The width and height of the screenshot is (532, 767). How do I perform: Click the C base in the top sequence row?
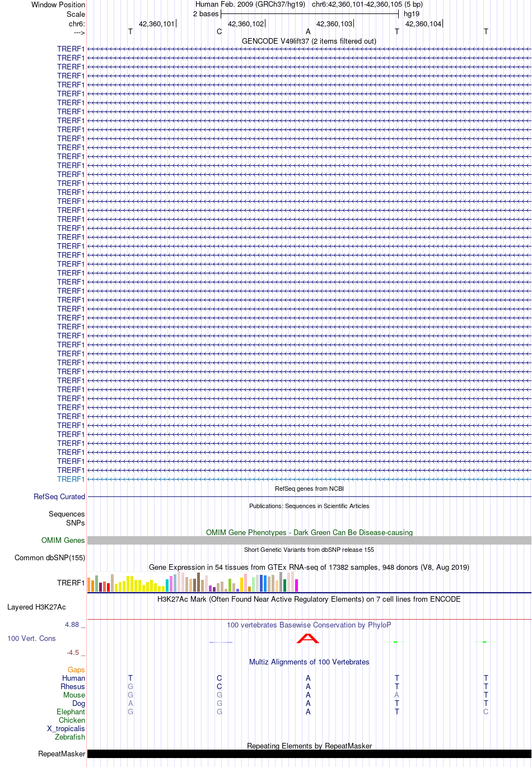point(220,32)
